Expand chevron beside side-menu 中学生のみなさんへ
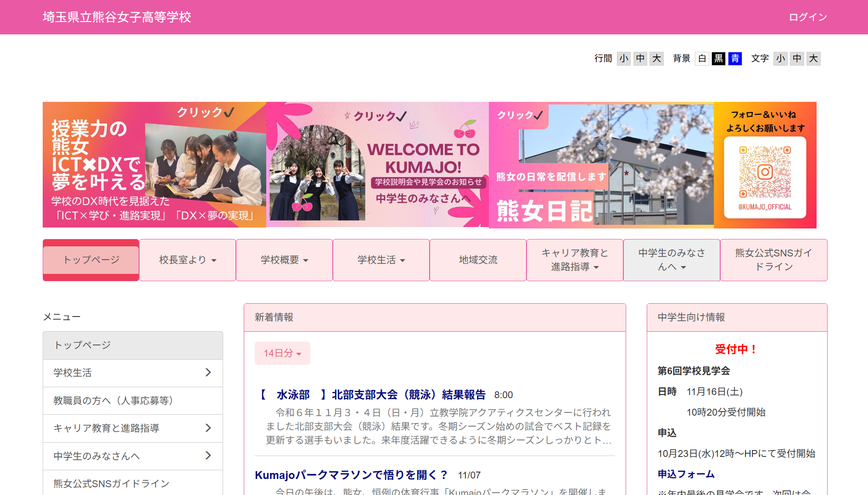This screenshot has width=868, height=495. pos(208,456)
